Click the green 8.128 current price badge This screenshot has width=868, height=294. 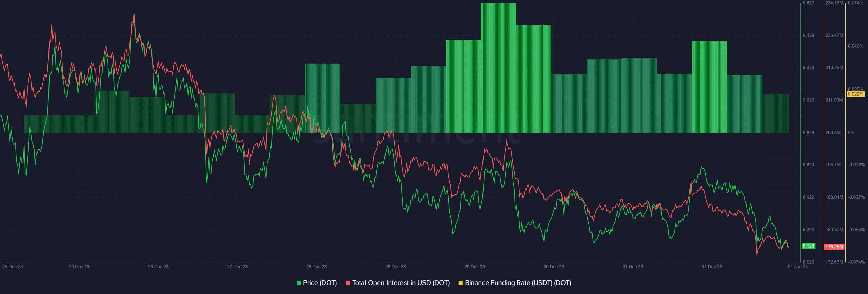tap(808, 246)
